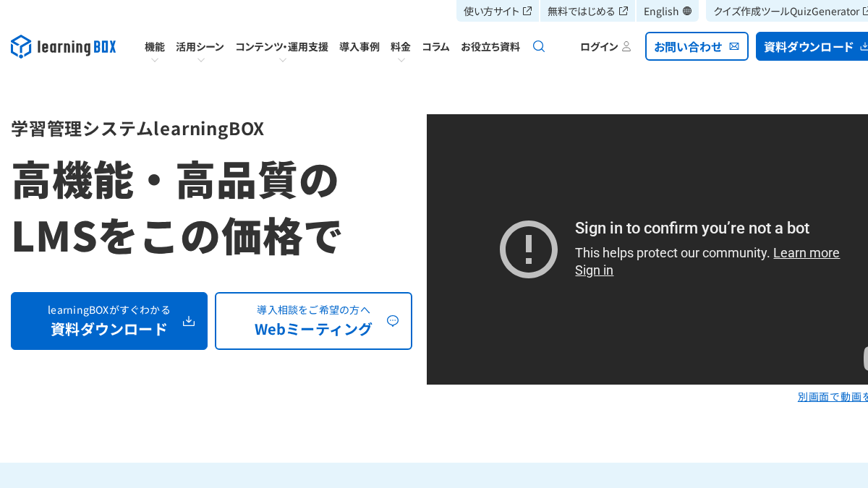Image resolution: width=868 pixels, height=488 pixels.
Task: Click Sign in link in video
Action: 594,270
